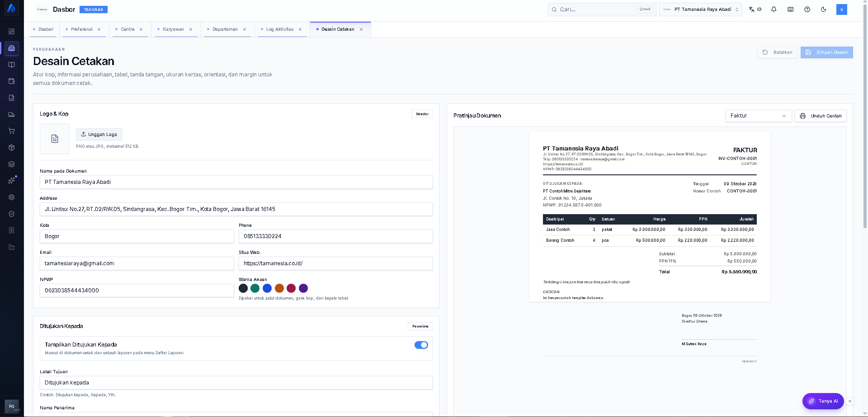The height and width of the screenshot is (417, 868).
Task: Select the purple accent color swatch
Action: (303, 288)
